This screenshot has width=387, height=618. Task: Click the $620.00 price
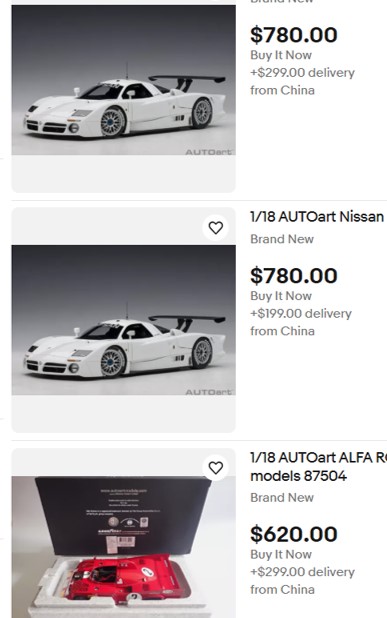pos(294,534)
